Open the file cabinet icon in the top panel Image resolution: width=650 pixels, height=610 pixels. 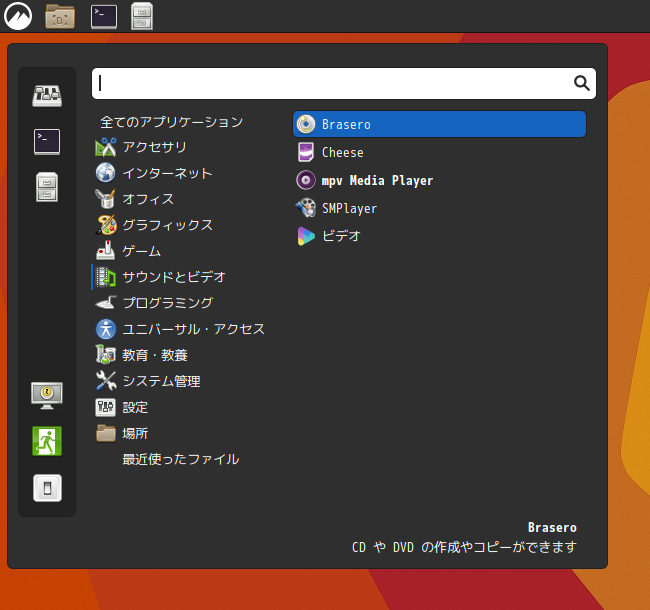coord(142,17)
